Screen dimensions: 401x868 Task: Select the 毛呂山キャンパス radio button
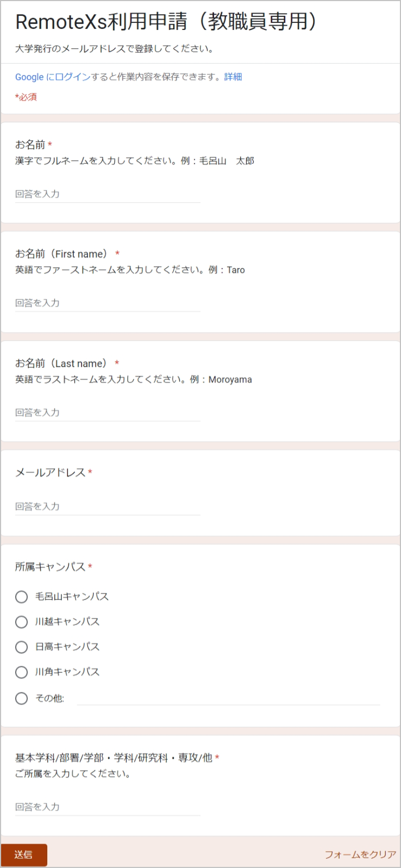21,597
